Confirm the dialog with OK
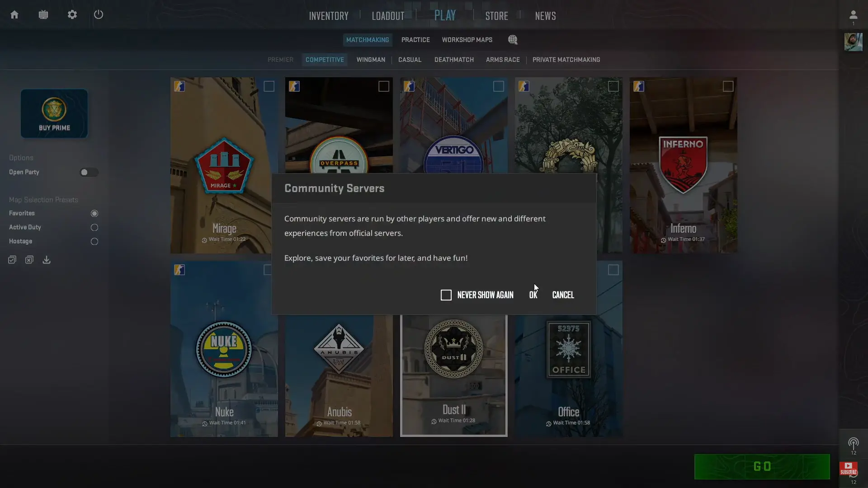 coord(533,295)
